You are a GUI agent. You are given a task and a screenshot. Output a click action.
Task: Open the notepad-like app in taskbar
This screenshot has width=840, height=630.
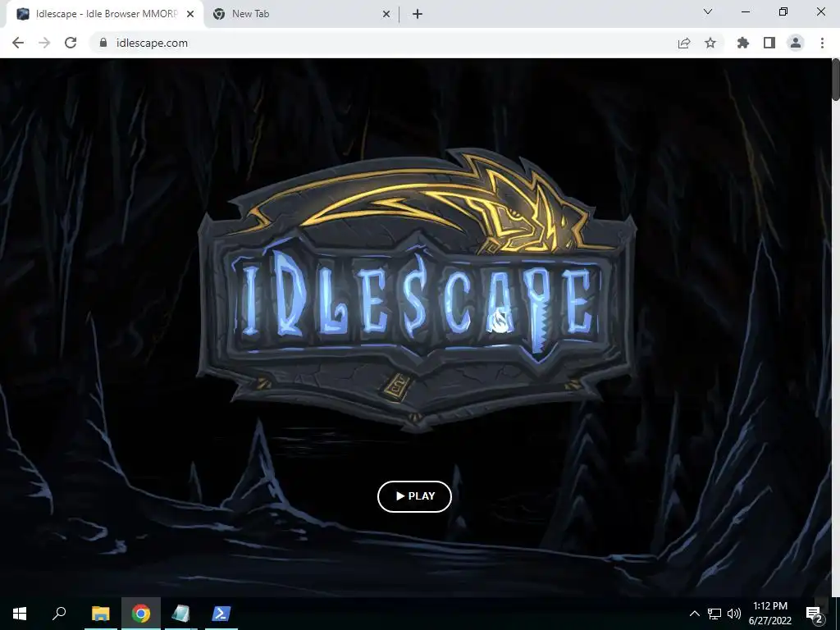click(181, 614)
